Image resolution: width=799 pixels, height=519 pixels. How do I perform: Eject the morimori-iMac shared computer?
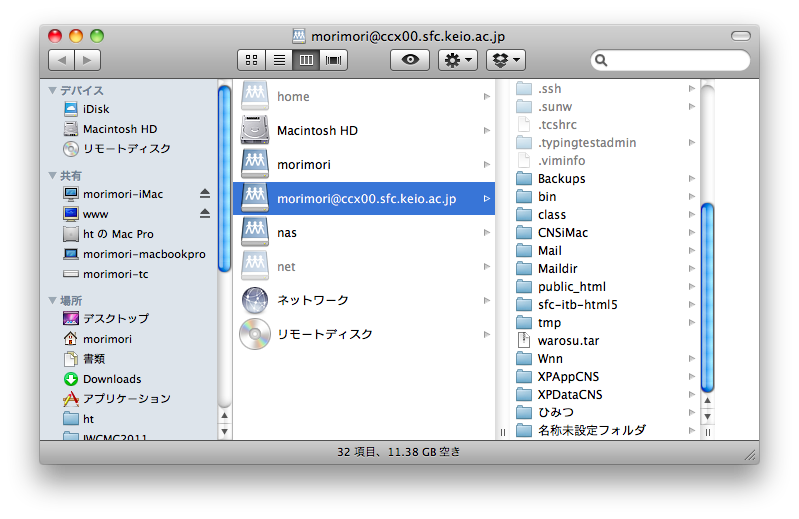205,193
